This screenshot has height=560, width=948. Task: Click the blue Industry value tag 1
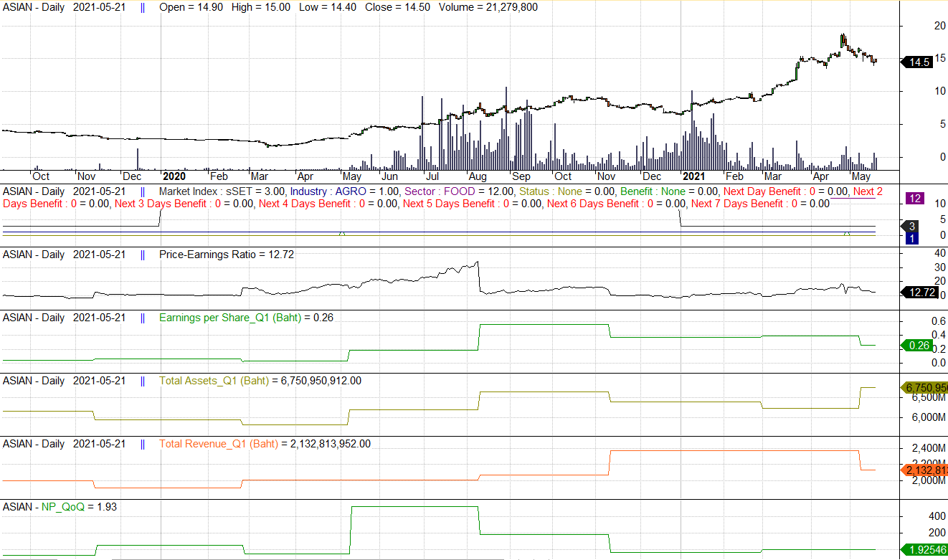(x=912, y=238)
